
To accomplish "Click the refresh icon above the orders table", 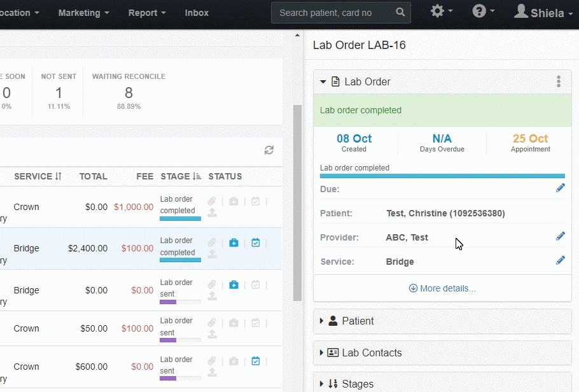I will click(x=269, y=150).
